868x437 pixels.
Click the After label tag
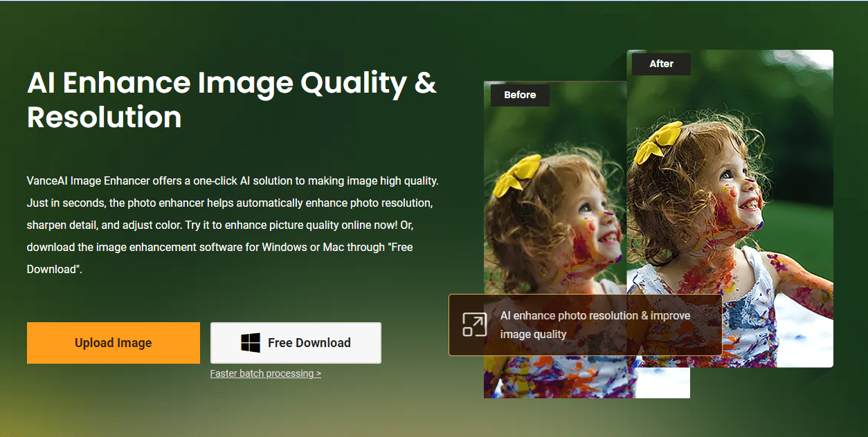click(660, 64)
